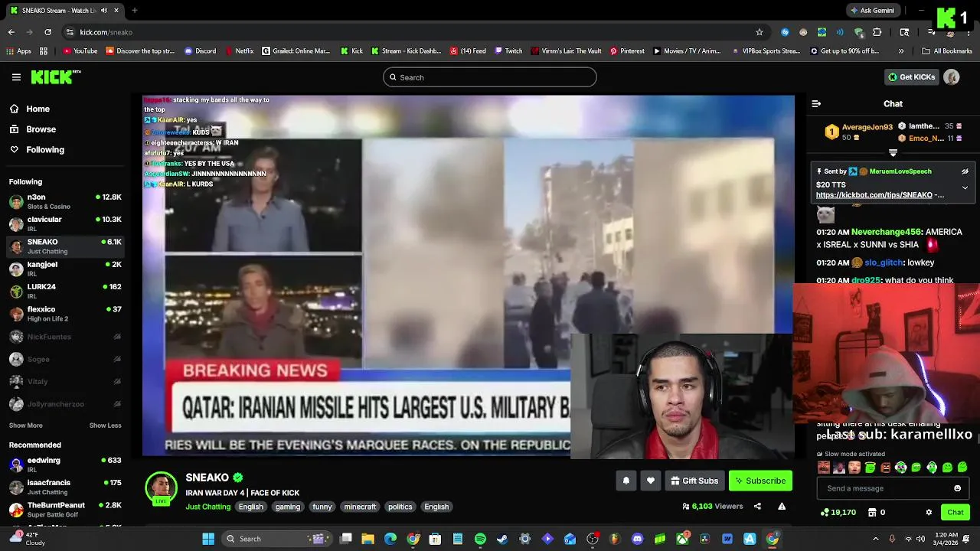Open chat settings gear
Screen dimensions: 980x551
[x=929, y=513]
